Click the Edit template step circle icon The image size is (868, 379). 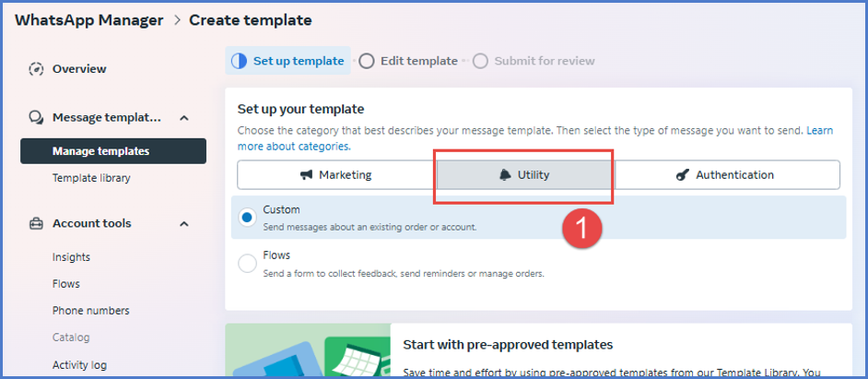pyautogui.click(x=367, y=61)
